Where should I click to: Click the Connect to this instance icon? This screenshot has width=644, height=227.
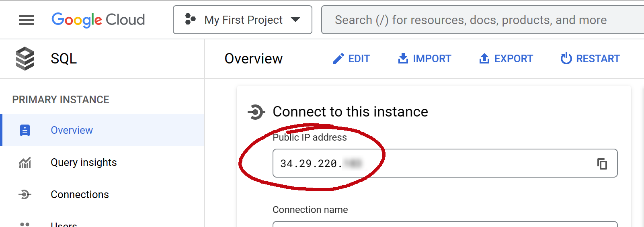(256, 112)
